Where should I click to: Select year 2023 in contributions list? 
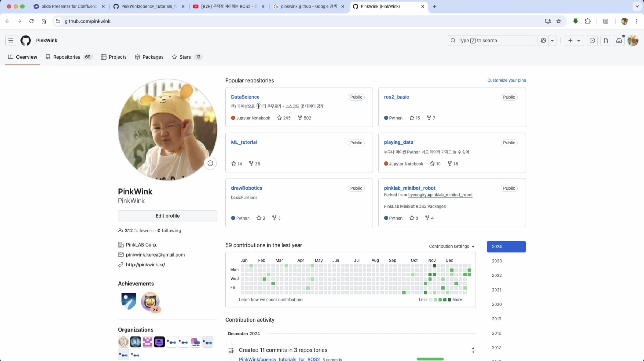[x=497, y=261]
